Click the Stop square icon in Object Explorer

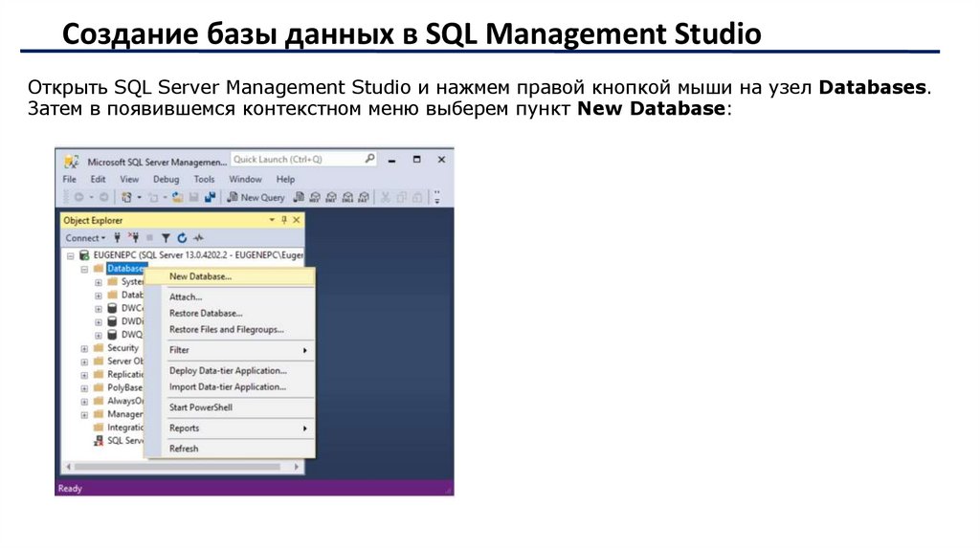[149, 237]
